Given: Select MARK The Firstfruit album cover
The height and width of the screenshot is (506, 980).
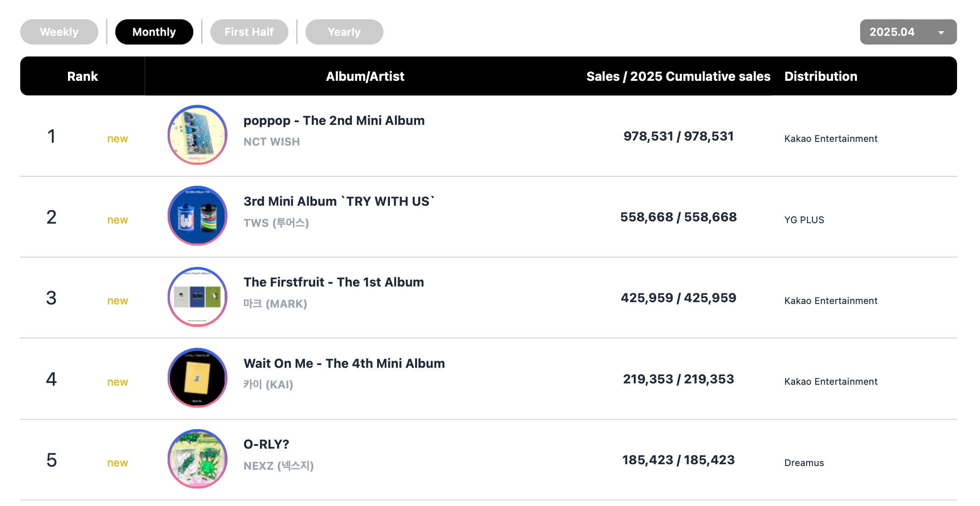Looking at the screenshot, I should (x=197, y=297).
